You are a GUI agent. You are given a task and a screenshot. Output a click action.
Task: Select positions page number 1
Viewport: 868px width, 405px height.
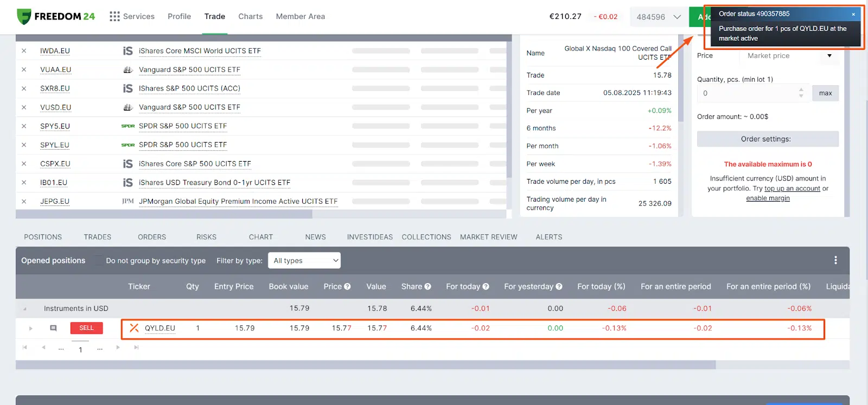pyautogui.click(x=80, y=349)
